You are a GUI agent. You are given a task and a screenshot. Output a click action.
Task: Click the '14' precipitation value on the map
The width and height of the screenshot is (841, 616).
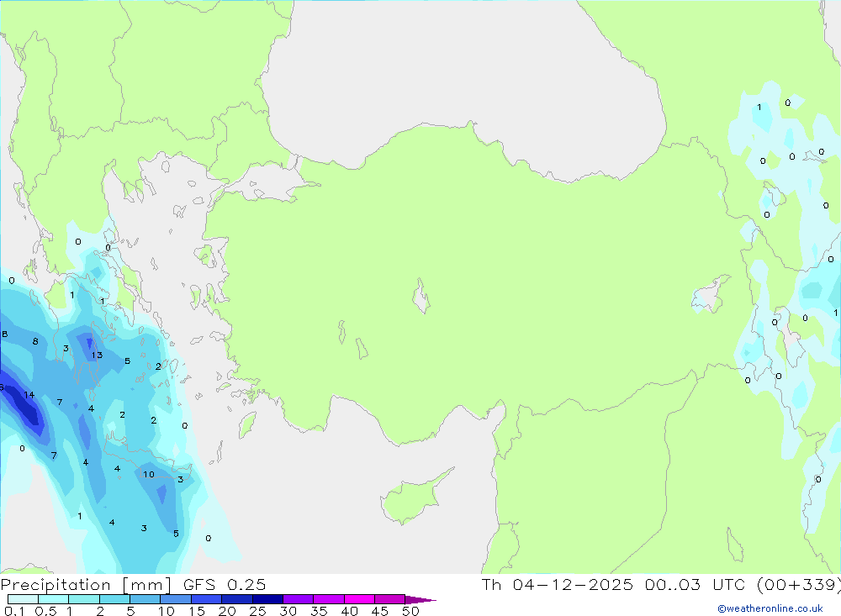coord(29,395)
